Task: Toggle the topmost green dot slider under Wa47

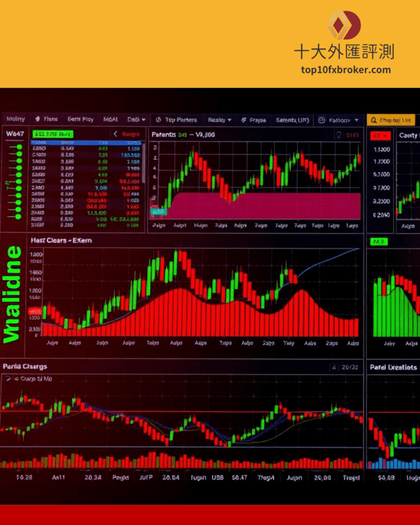Action: (19, 147)
